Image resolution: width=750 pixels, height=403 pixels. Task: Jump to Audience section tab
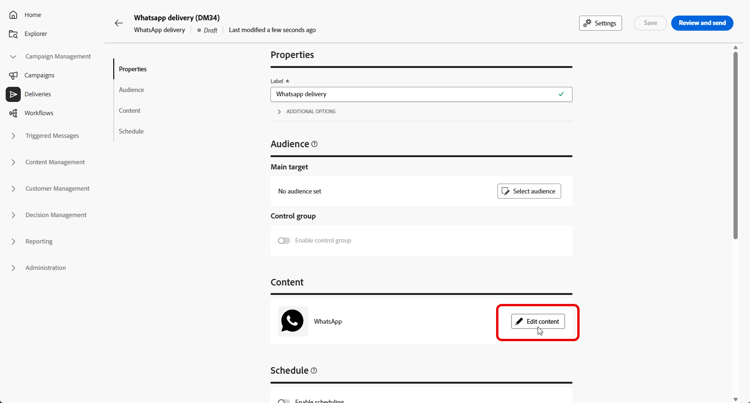(x=131, y=90)
